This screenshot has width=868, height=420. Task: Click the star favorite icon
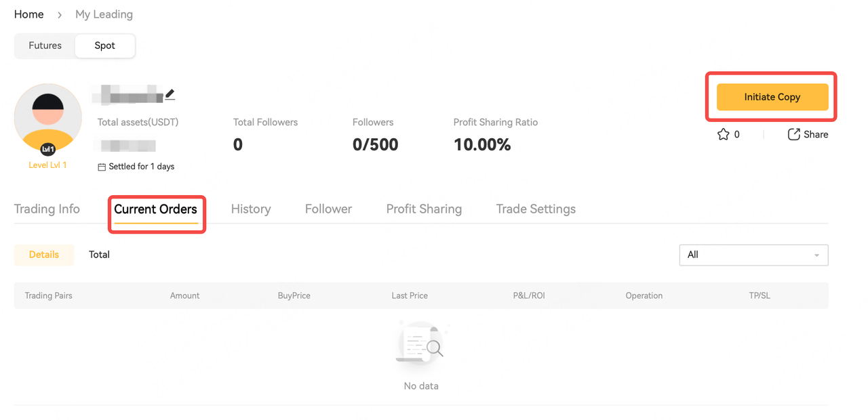pyautogui.click(x=724, y=134)
